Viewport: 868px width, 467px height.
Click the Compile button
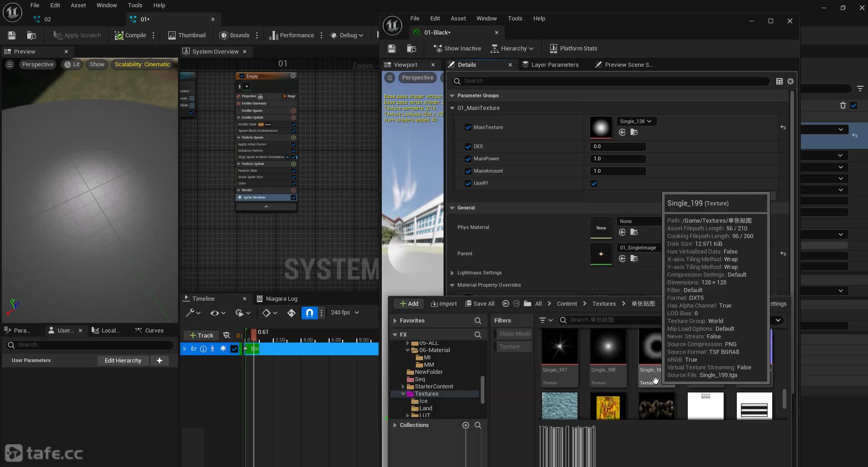click(130, 35)
